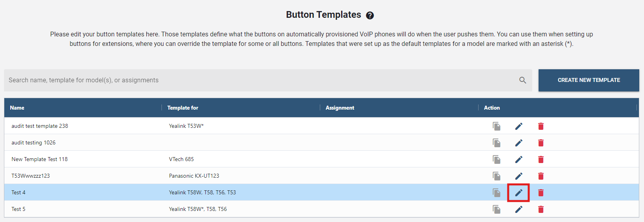Delete the T53Wwwzzz123 template
644x222 pixels.
coord(541,176)
